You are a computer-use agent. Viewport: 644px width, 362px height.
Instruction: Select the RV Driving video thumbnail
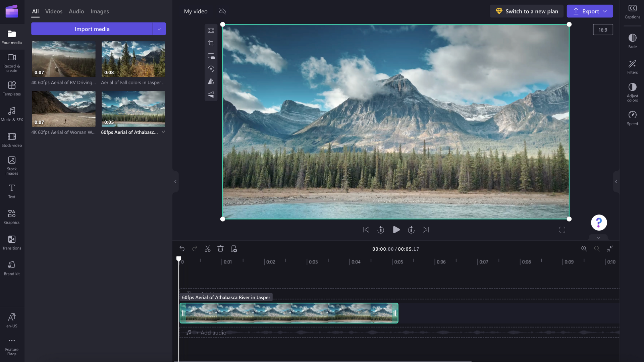coord(64,59)
